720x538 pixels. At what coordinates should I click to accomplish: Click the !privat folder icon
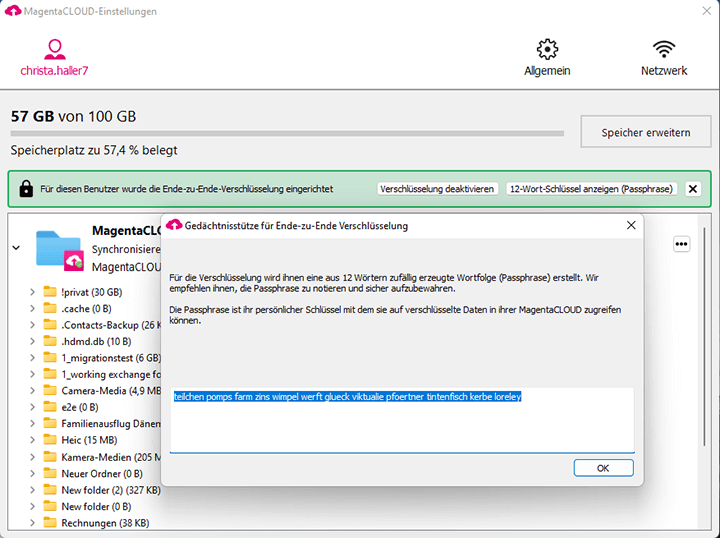(50, 291)
